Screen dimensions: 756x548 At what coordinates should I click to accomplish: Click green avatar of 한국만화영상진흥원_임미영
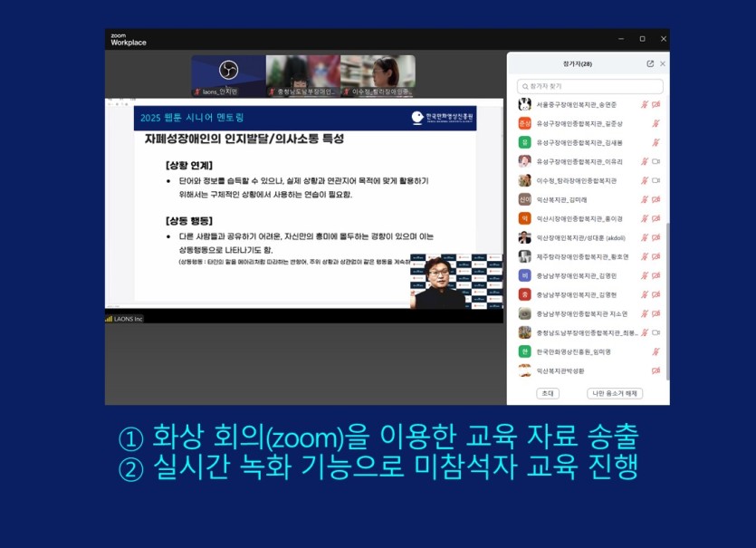tap(524, 351)
